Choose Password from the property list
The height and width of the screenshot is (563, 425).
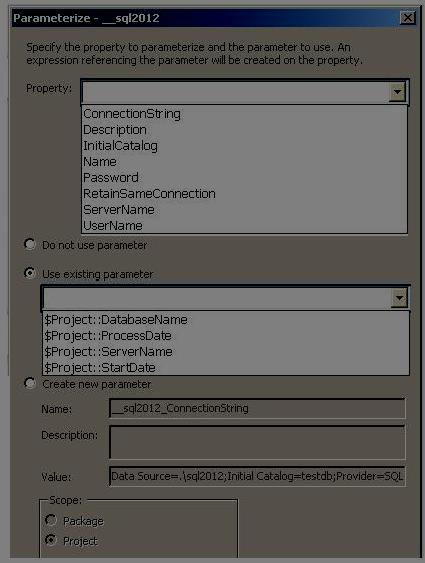point(244,178)
